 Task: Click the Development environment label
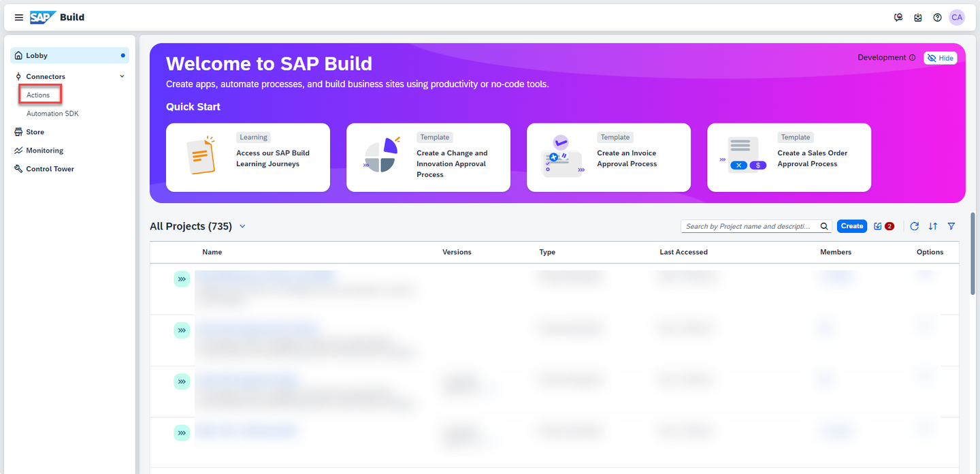tap(882, 58)
